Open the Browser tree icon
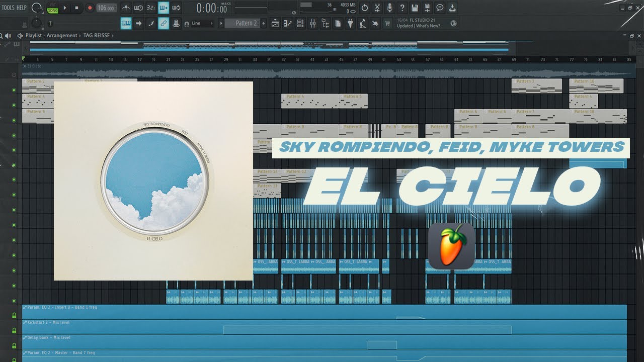Viewport: 644px width, 362px height. pos(325,23)
